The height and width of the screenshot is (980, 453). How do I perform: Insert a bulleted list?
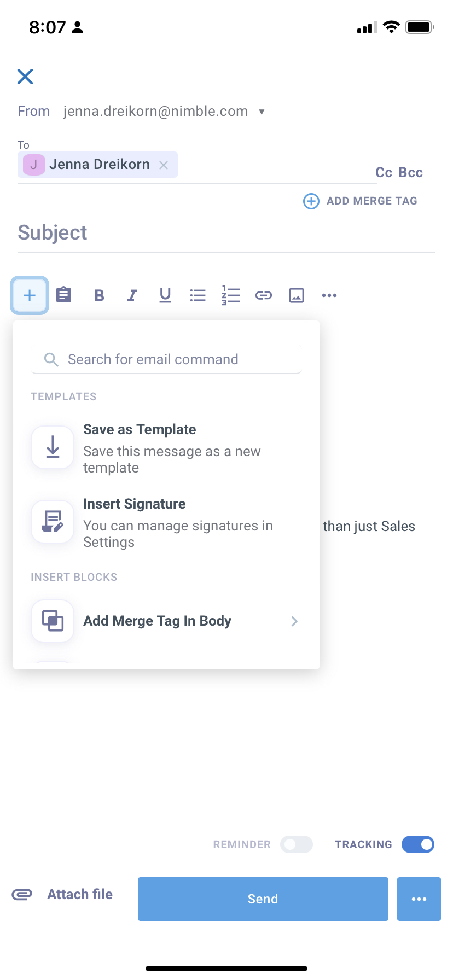[198, 295]
